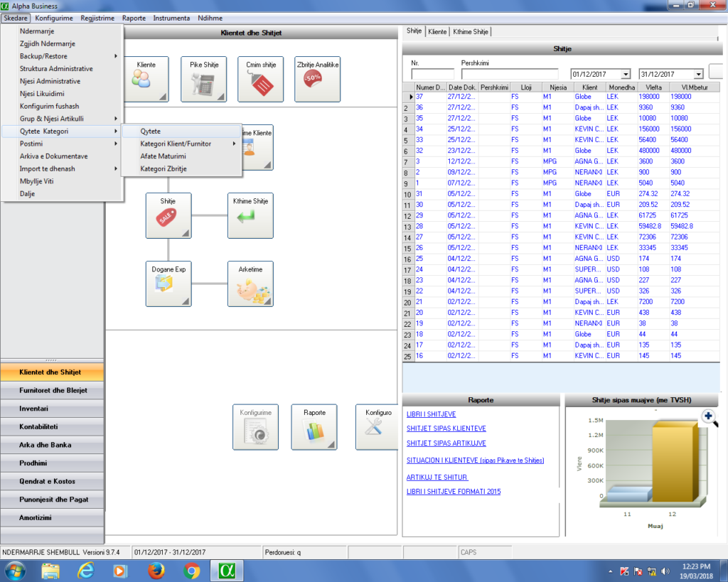
Task: Open the Ndihme menu
Action: pyautogui.click(x=210, y=18)
